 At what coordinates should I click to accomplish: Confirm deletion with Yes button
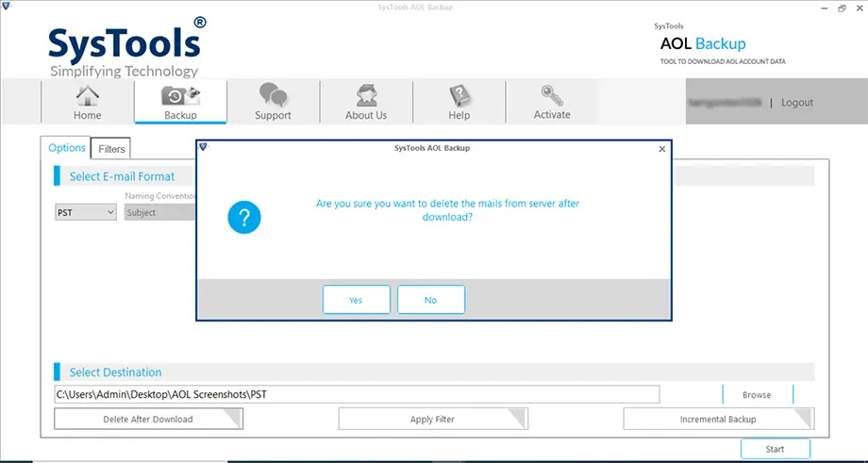[x=357, y=300]
